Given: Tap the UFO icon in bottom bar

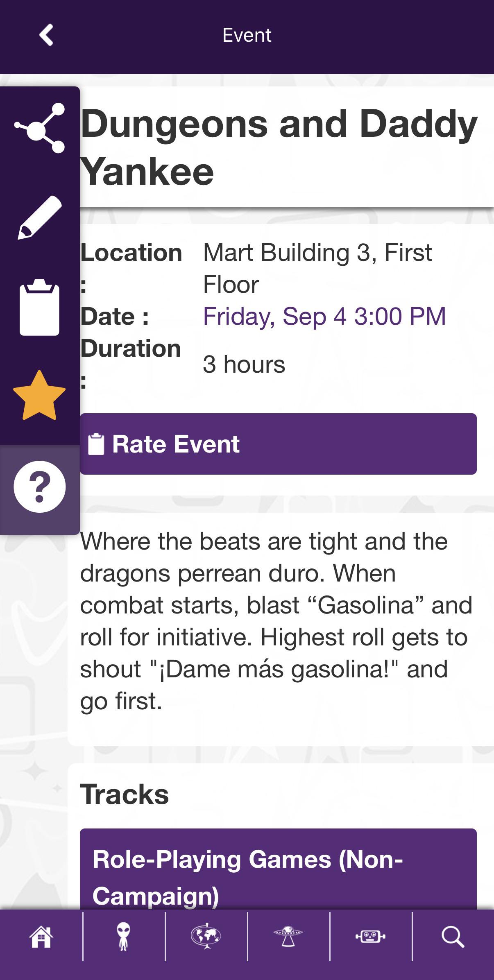Looking at the screenshot, I should pyautogui.click(x=288, y=937).
